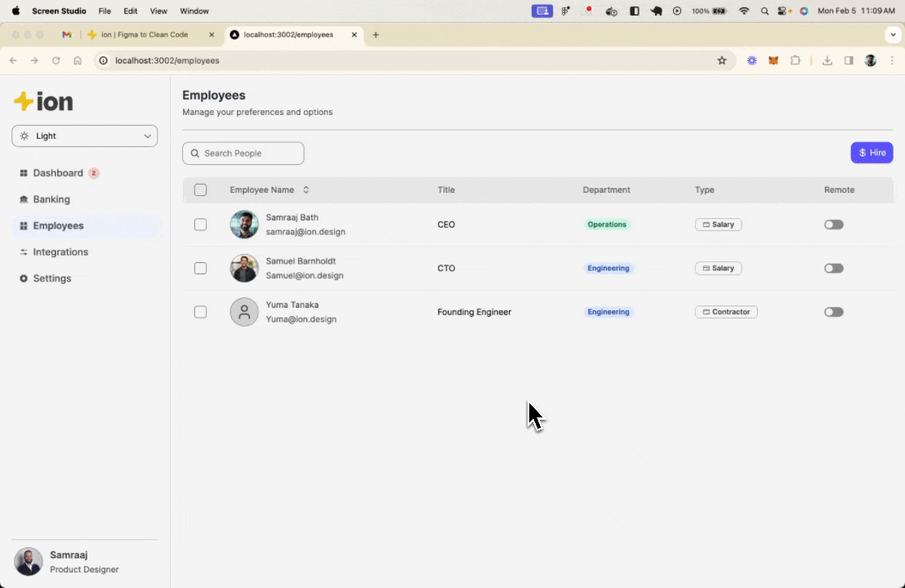Go to Banking in the sidebar
905x588 pixels.
click(51, 199)
